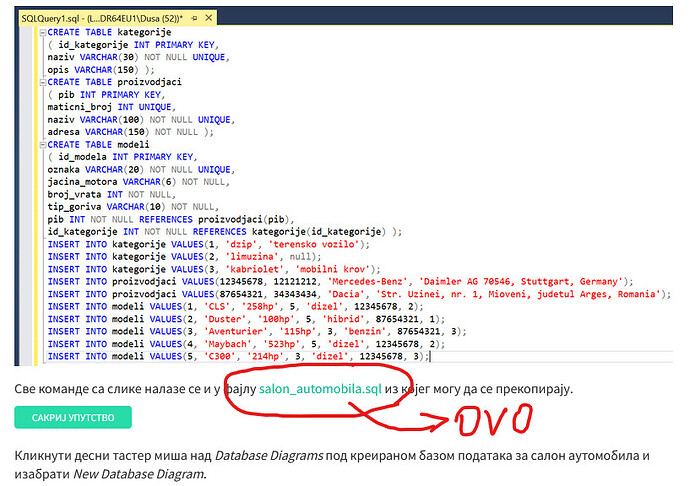Click the 'naziv VARCHAR(30) NOT NULL UNIQUE' line
Viewport: 690px width, 486px height.
tap(139, 57)
